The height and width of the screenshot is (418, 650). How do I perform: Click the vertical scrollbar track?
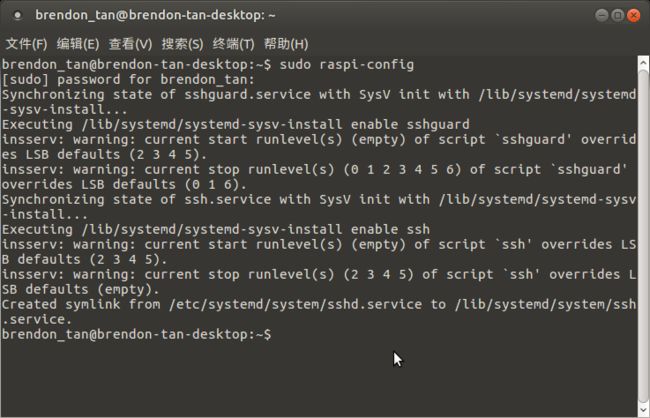(643, 236)
